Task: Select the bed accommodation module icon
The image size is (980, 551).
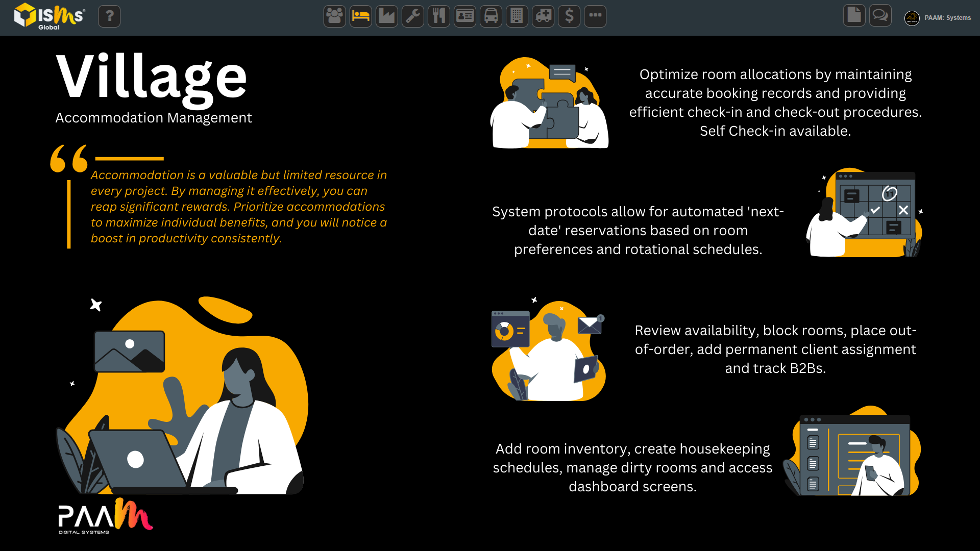Action: click(360, 16)
